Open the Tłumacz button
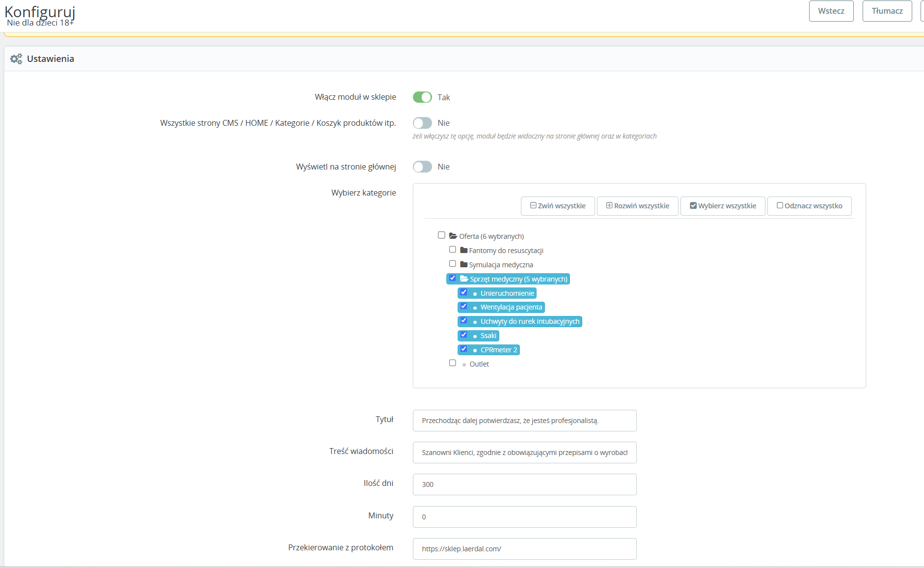The height and width of the screenshot is (568, 924). (x=887, y=11)
